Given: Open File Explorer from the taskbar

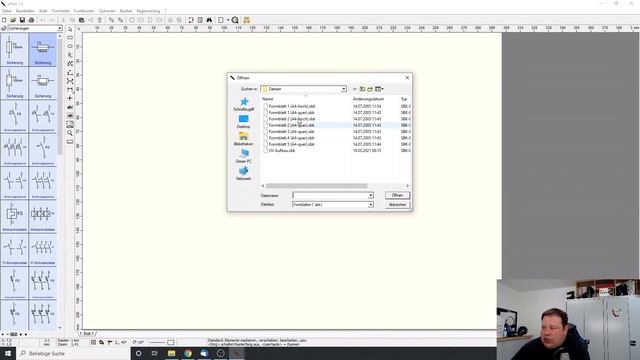Looking at the screenshot, I should point(171,353).
